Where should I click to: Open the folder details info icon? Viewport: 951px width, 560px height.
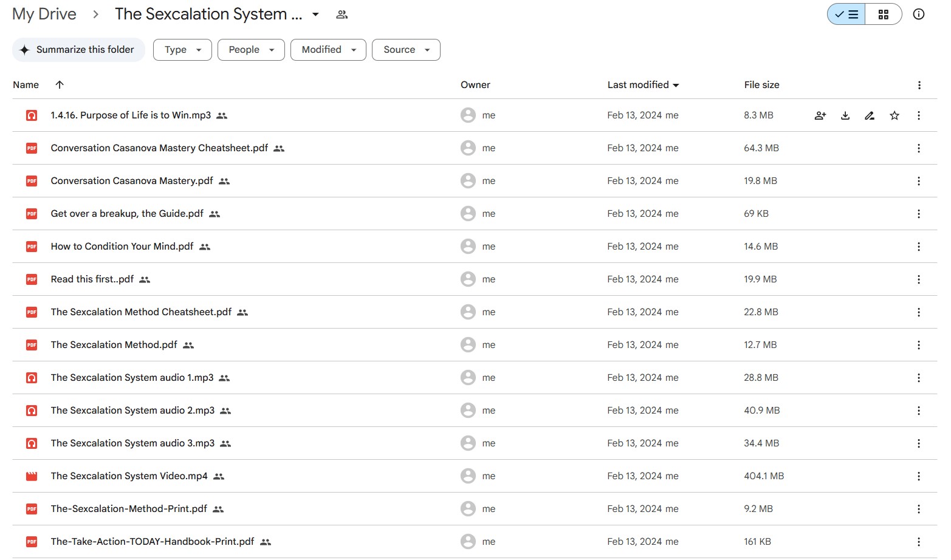(918, 14)
